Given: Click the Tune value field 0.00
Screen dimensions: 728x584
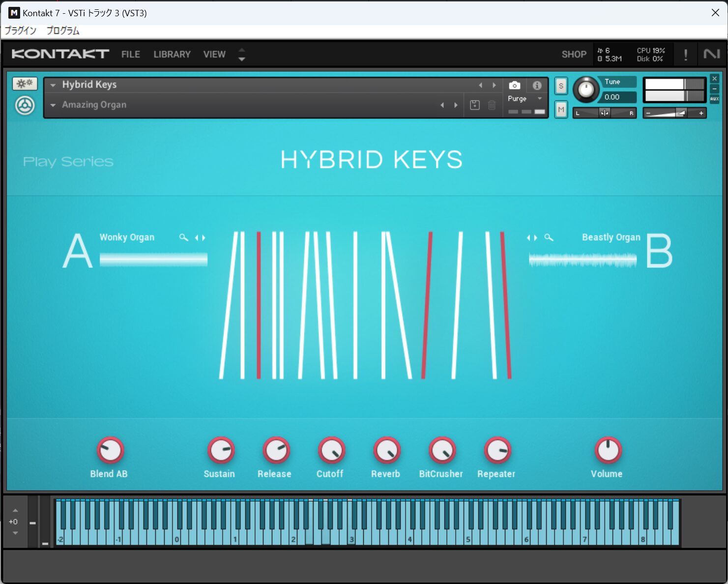Looking at the screenshot, I should pos(618,97).
